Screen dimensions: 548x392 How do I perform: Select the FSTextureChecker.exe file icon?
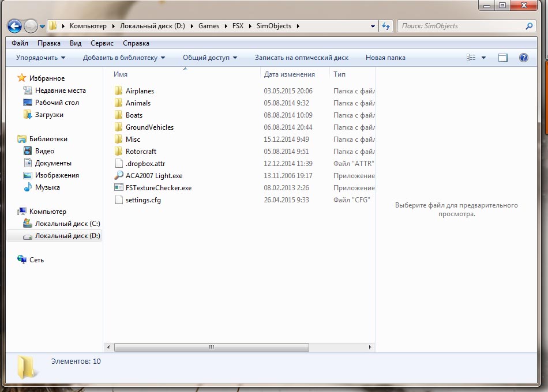pyautogui.click(x=119, y=188)
